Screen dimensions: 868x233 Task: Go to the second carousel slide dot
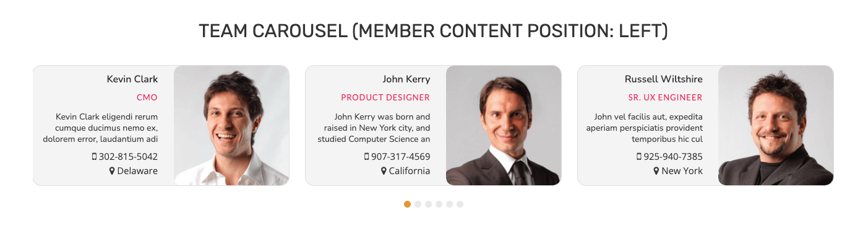click(x=418, y=204)
